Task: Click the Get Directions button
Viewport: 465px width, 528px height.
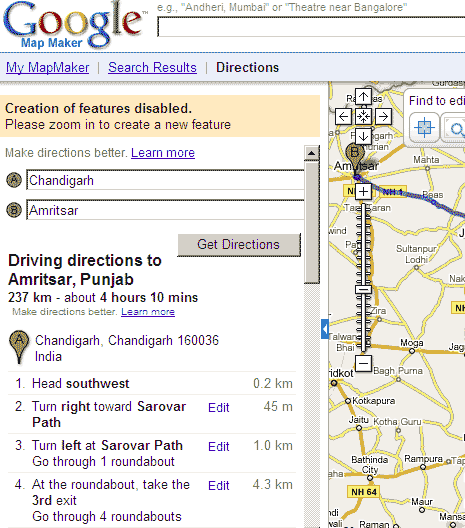Action: (x=239, y=245)
